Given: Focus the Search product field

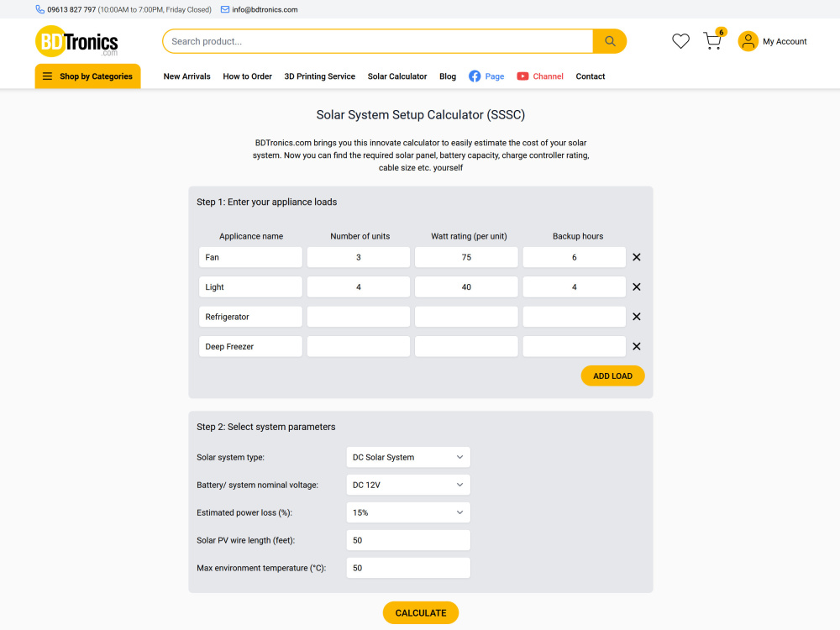Looking at the screenshot, I should click(x=378, y=41).
